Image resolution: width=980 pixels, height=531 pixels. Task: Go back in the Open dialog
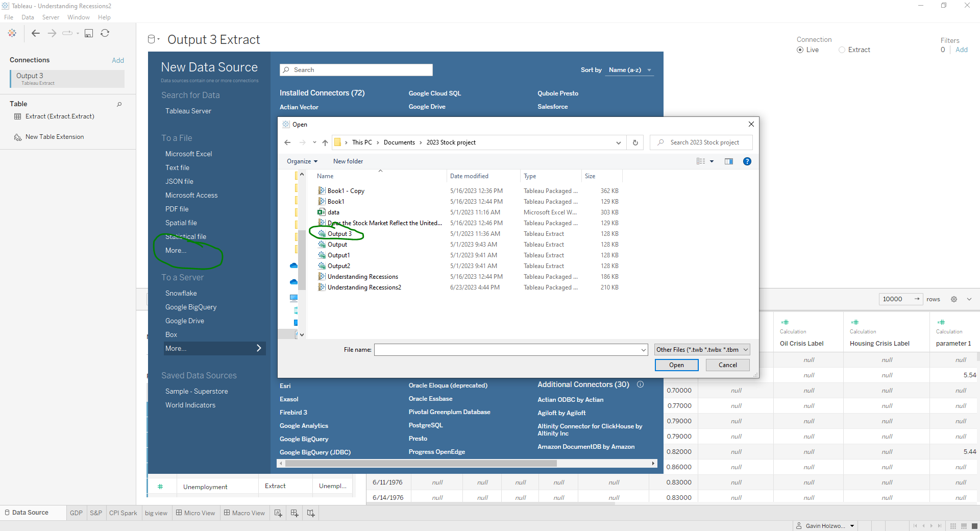tap(287, 142)
